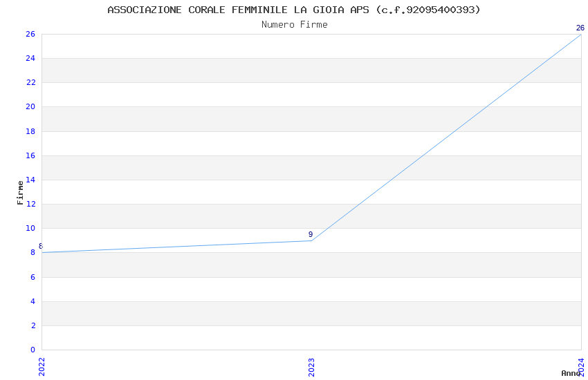588x380 pixels.
Task: Click the 'Anno' x-axis title
Action: [x=571, y=373]
